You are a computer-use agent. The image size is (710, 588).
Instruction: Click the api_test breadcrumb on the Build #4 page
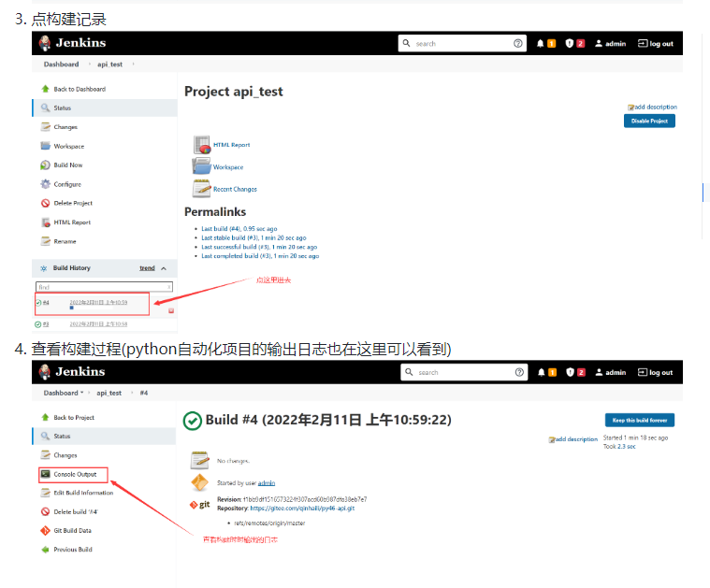[109, 393]
